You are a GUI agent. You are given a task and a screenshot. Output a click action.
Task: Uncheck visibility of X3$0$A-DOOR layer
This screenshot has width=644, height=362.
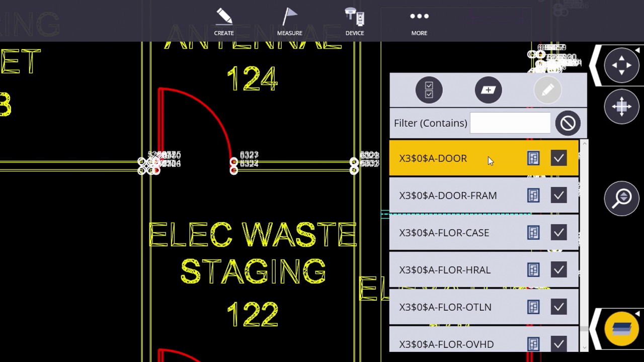click(x=558, y=158)
